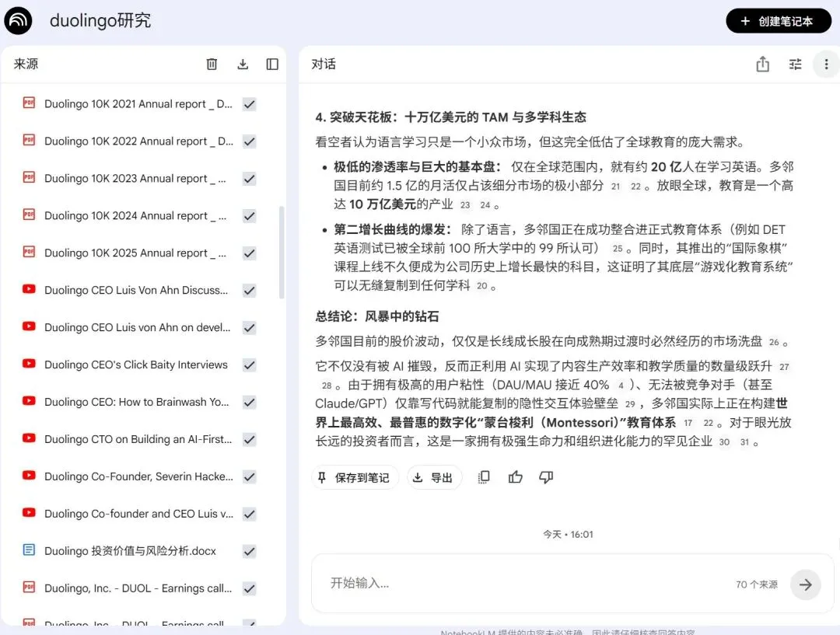This screenshot has height=635, width=840.
Task: Click PDF icon of 10K 2024 Annual report
Action: click(29, 215)
